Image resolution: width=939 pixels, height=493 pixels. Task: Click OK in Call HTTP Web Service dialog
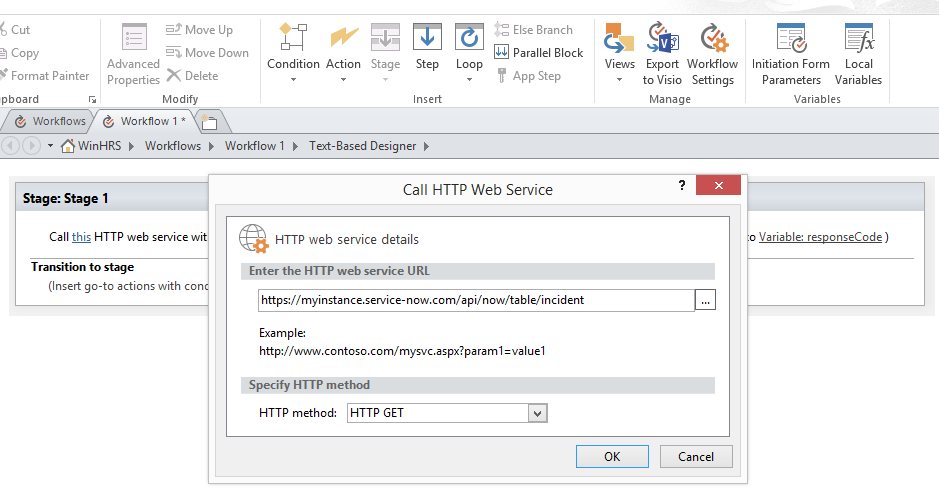612,456
